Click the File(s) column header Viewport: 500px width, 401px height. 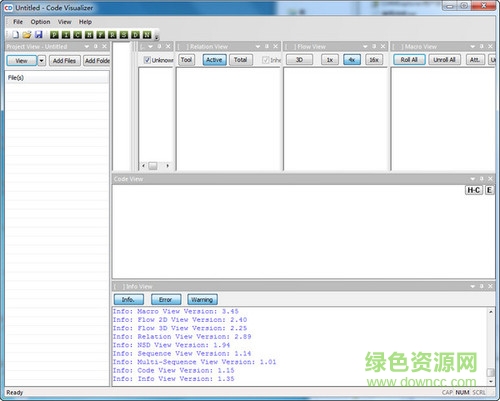tap(57, 78)
